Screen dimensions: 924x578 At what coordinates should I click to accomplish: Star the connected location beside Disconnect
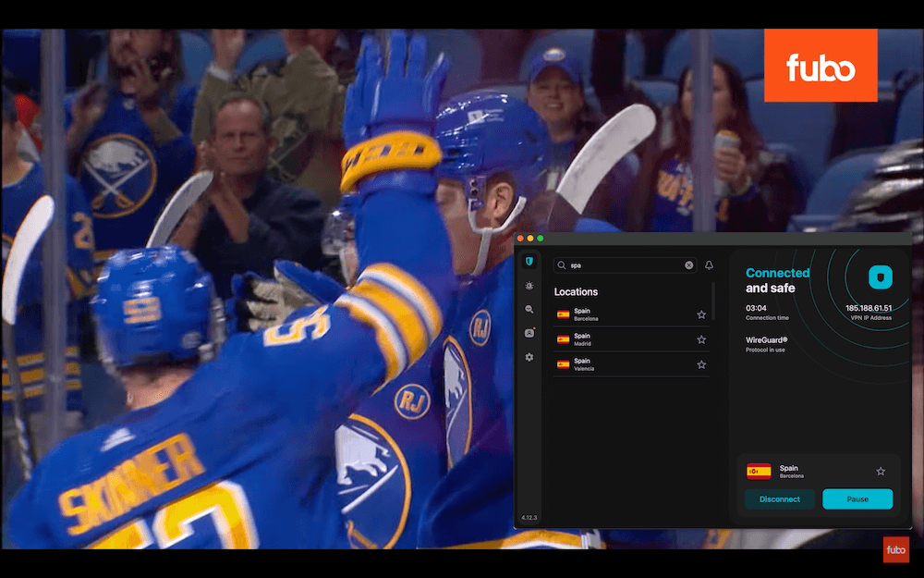tap(881, 472)
